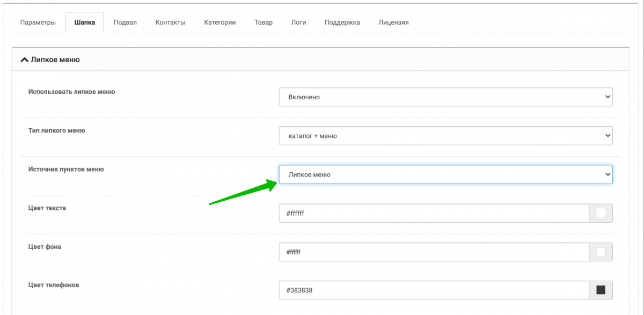Click the Цвет текста white color swatch

[601, 213]
